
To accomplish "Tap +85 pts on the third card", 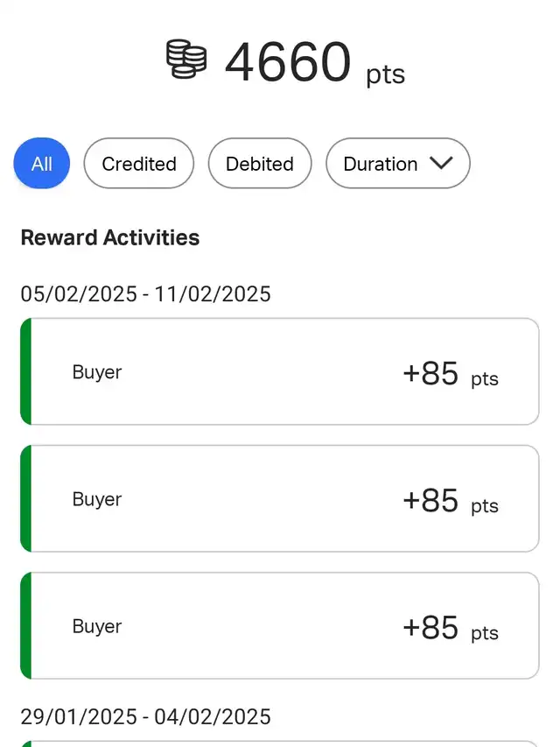I will 451,629.
